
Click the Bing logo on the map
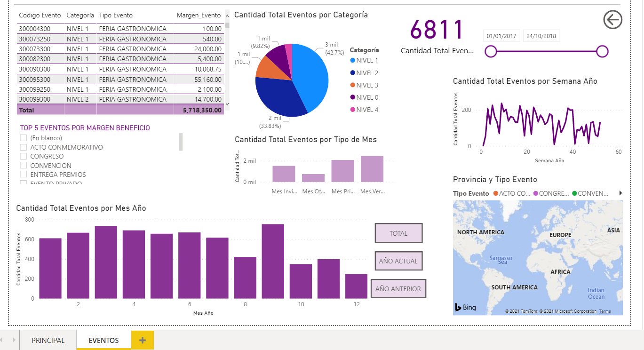(x=465, y=308)
